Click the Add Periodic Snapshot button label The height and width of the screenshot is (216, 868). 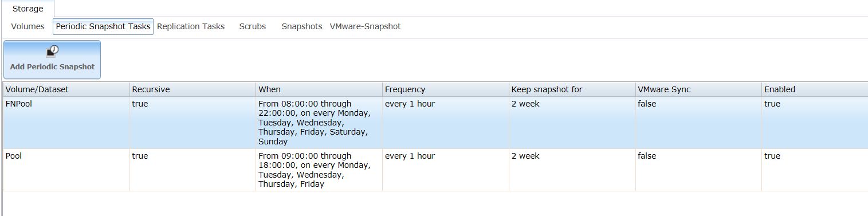tap(52, 66)
